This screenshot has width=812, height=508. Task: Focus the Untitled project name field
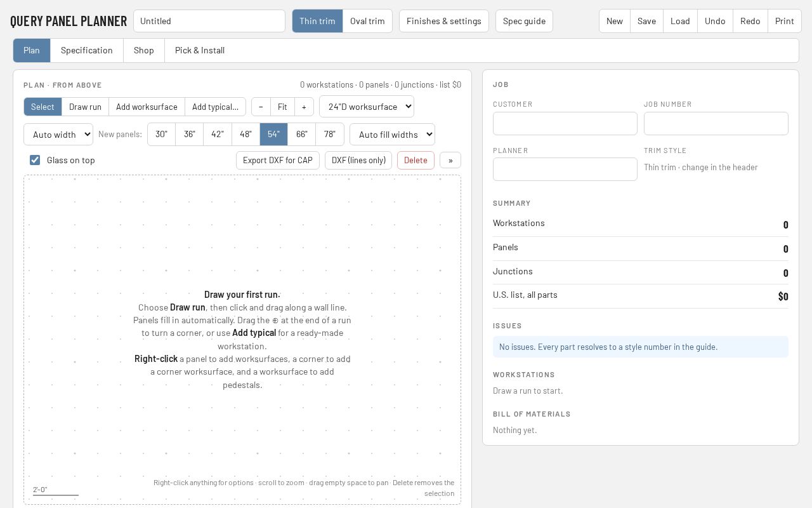click(x=209, y=21)
